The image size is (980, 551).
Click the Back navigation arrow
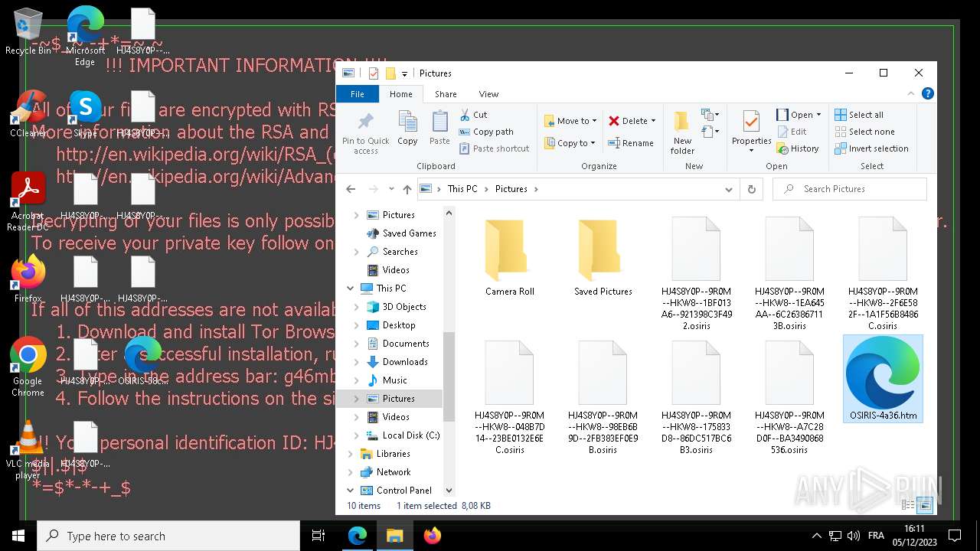point(351,189)
